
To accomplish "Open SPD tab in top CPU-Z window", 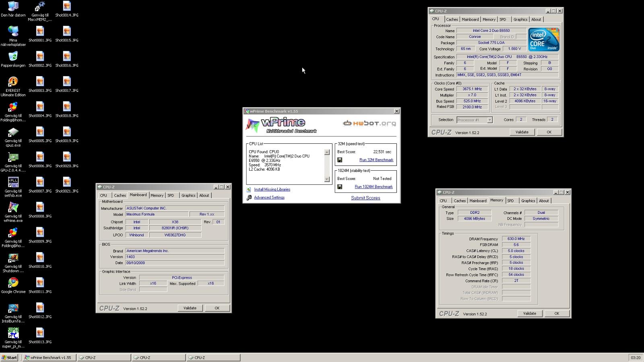I will 503,19.
